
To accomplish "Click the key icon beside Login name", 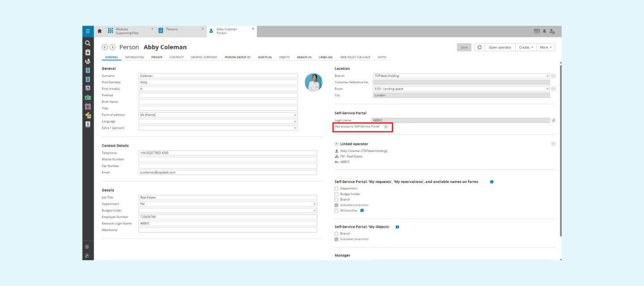I will 553,120.
